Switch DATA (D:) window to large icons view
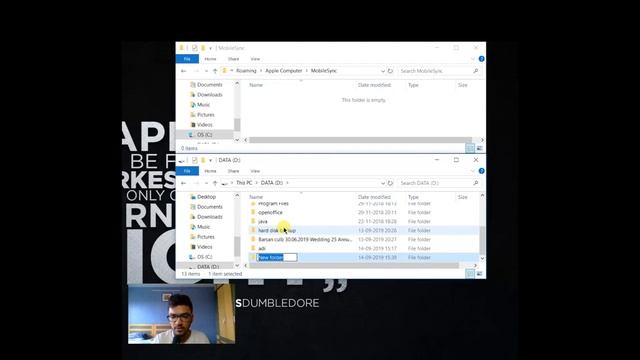The image size is (640, 360). (480, 273)
